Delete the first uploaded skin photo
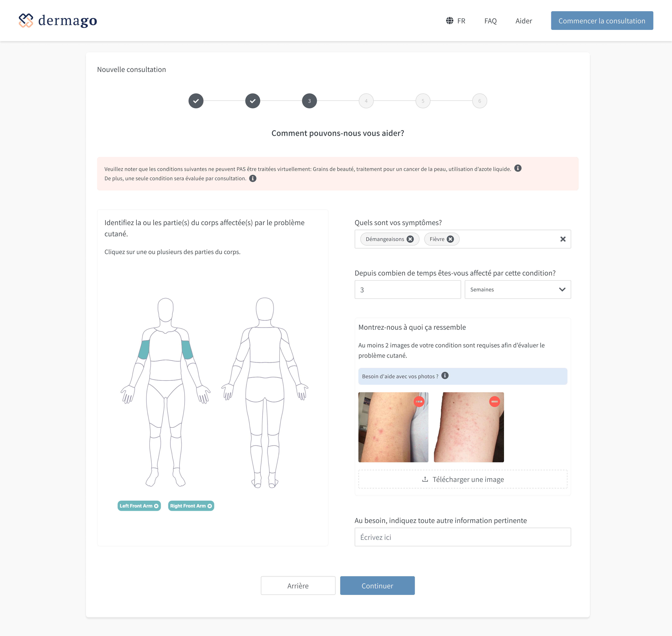The width and height of the screenshot is (672, 636). pos(419,401)
